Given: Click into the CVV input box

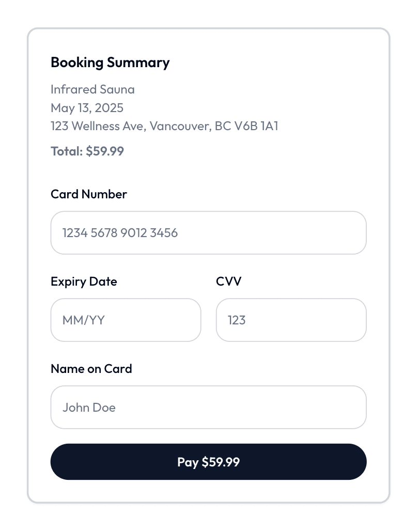Looking at the screenshot, I should pos(291,320).
